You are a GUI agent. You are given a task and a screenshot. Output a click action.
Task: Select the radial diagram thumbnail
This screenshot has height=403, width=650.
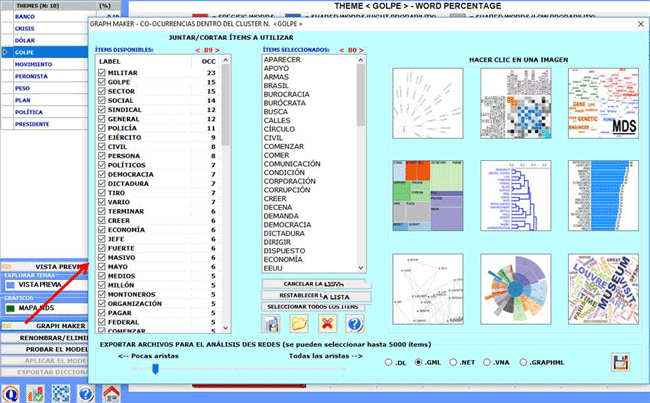point(428,103)
